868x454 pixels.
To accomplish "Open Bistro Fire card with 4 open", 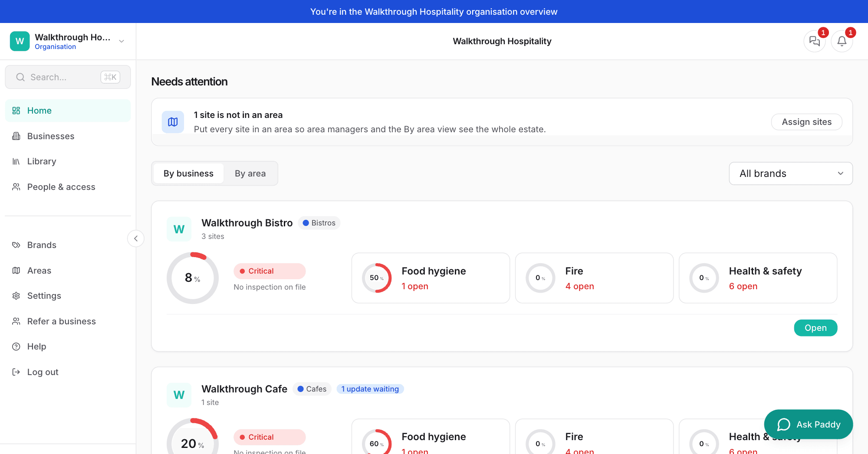I will click(594, 278).
